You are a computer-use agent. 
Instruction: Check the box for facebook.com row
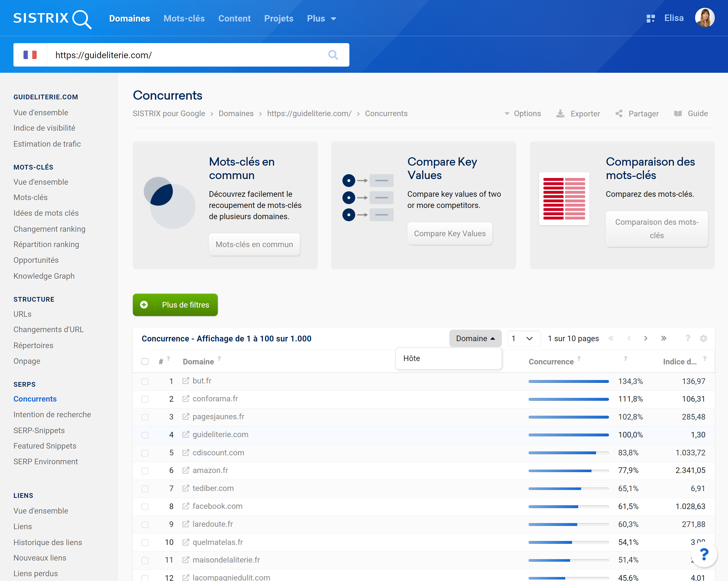(x=145, y=507)
